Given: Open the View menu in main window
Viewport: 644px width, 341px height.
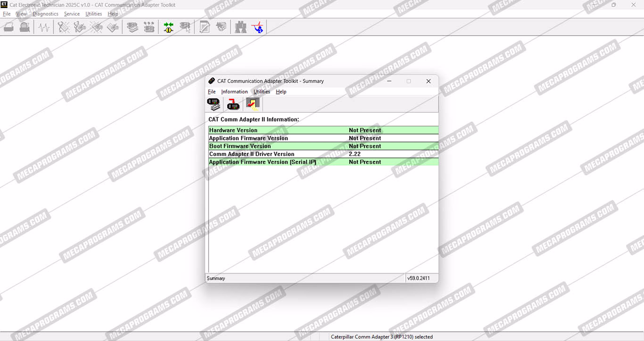Looking at the screenshot, I should pos(21,14).
